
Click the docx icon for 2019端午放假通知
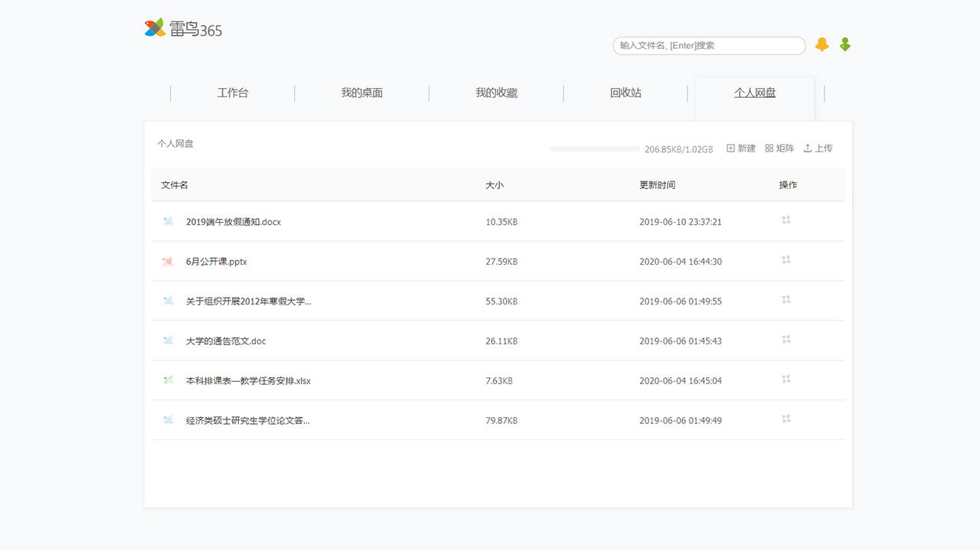(168, 220)
